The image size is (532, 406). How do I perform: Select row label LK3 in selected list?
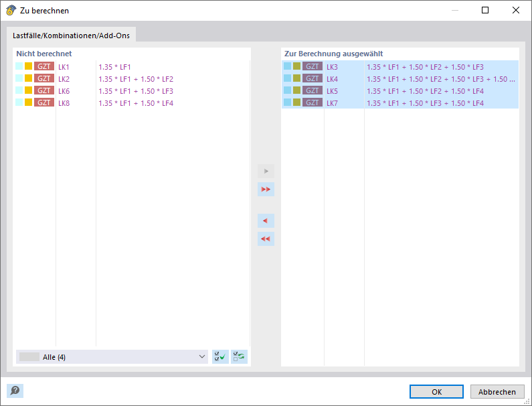pos(332,67)
